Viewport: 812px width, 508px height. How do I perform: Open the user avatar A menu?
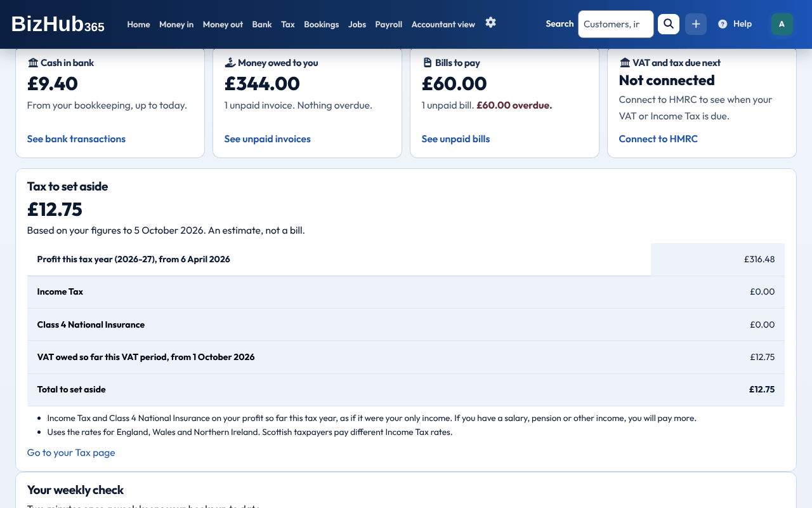pyautogui.click(x=782, y=24)
